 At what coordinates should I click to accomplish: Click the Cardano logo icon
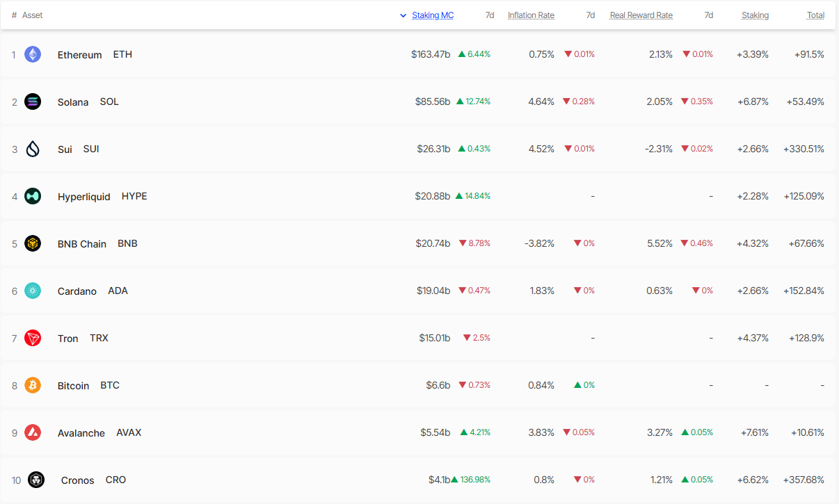point(33,291)
